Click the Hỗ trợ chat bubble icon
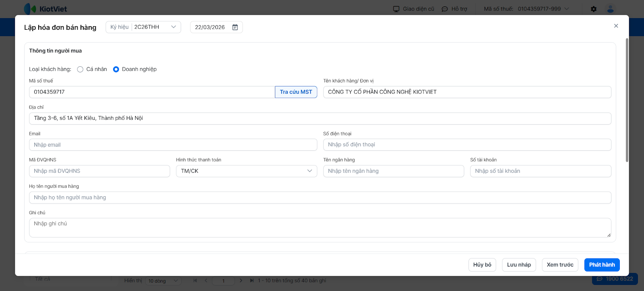Viewport: 644px width, 291px height. [445, 9]
